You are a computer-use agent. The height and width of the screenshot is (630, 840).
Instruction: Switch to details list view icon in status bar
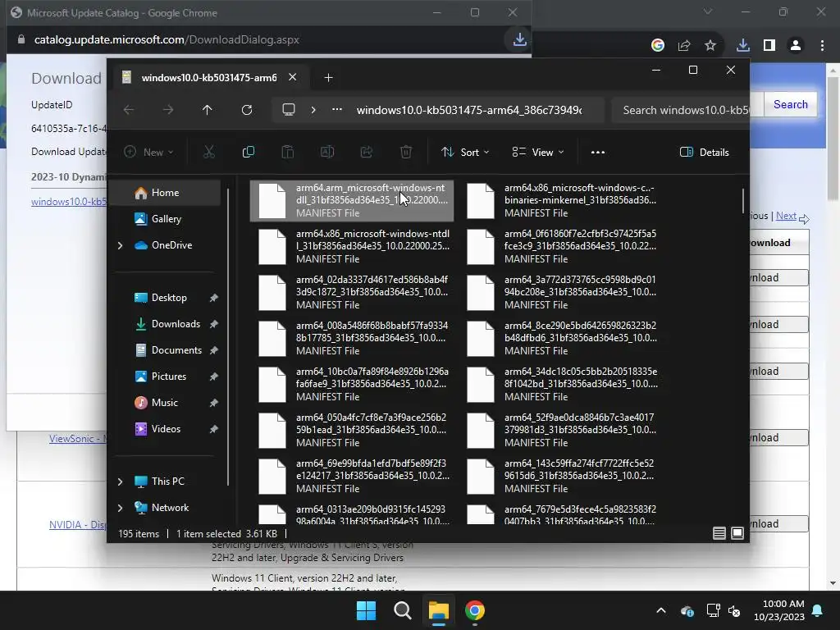pos(719,533)
